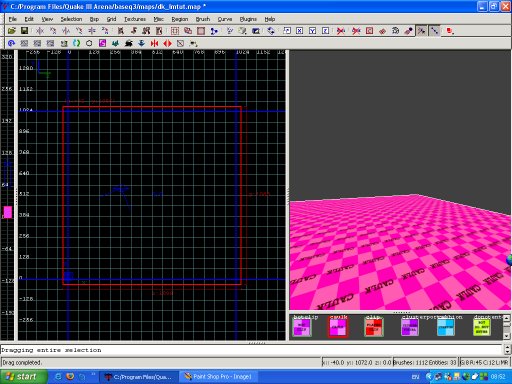Image resolution: width=512 pixels, height=384 pixels.
Task: Switch to Paint Shop Pro taskbar button
Action: [x=219, y=377]
